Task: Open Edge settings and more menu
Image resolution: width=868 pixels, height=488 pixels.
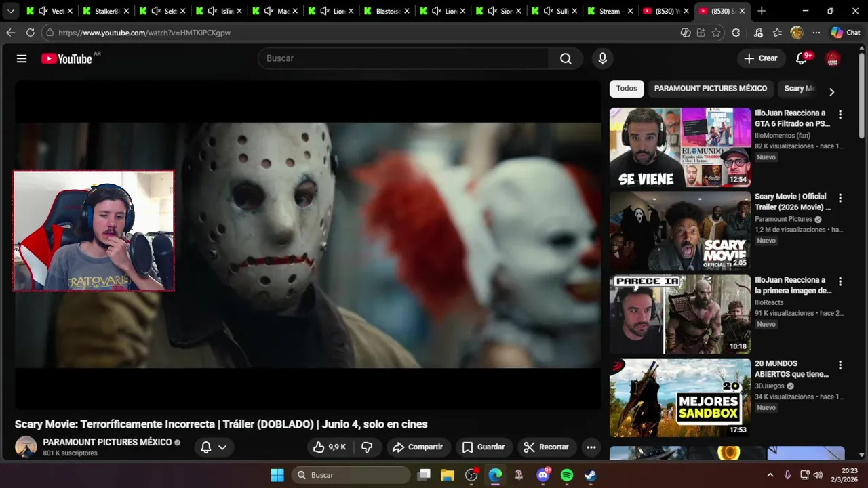Action: (816, 33)
